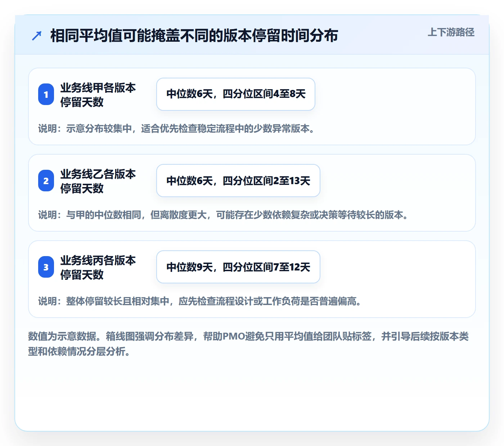Click the 中位数9天，四分位区间7至12天 box
Viewport: 504px width, 446px height.
[x=238, y=267]
